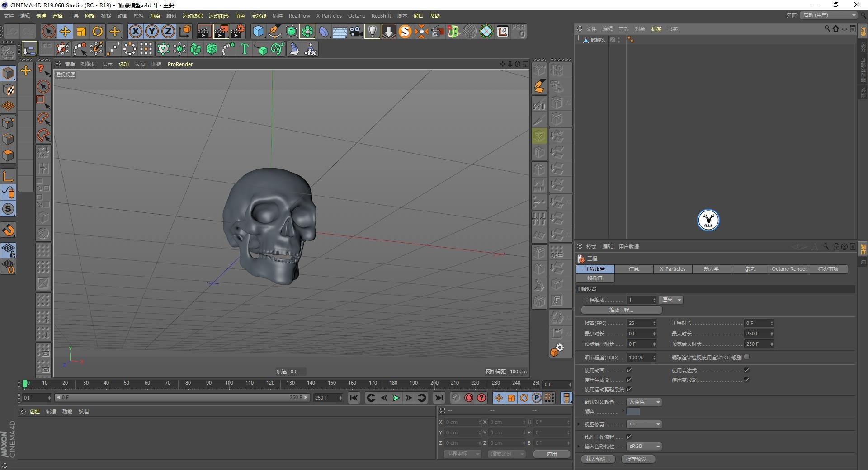
Task: Open the 灰蓝色 default object color dropdown
Action: 644,402
